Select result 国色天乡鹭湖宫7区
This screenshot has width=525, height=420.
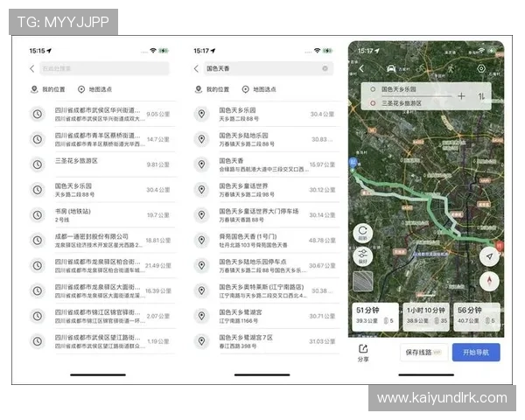pyautogui.click(x=267, y=341)
